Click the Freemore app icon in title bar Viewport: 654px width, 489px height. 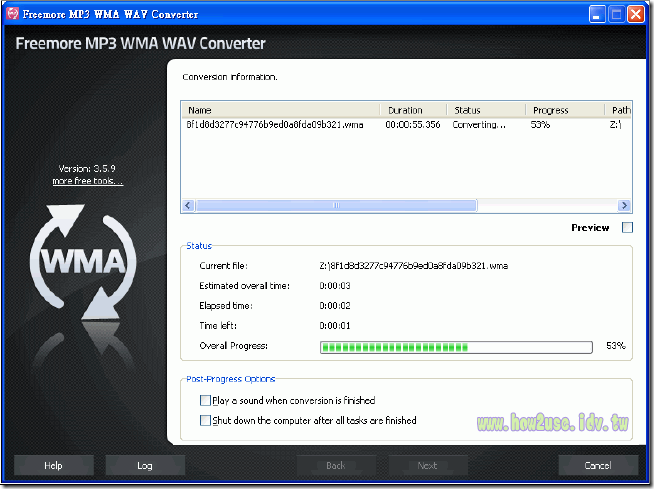(14, 15)
